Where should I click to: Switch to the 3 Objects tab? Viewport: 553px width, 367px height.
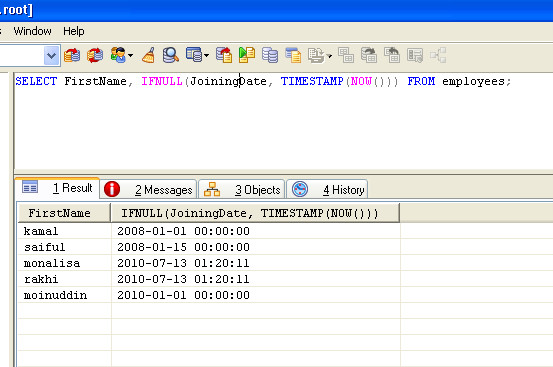(x=242, y=190)
